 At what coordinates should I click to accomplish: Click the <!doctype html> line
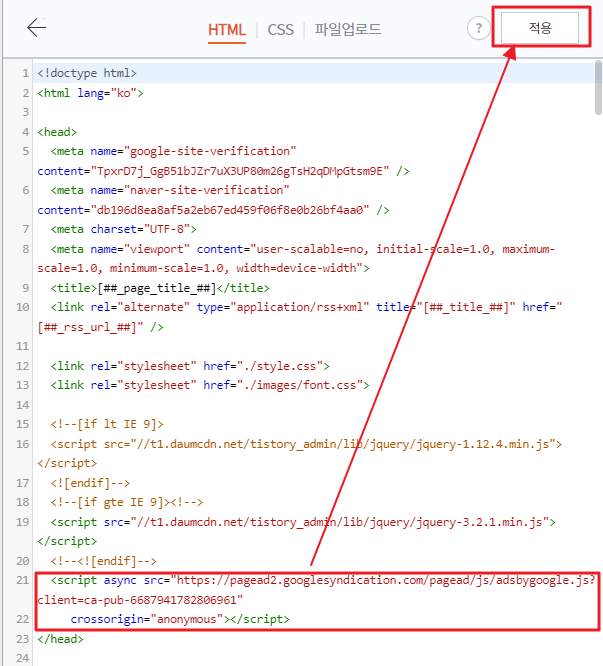tap(87, 73)
